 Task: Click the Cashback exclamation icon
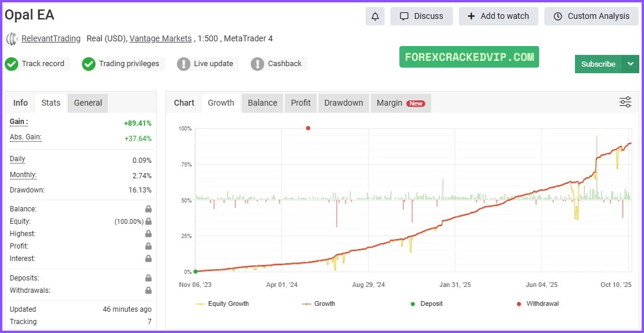point(257,64)
